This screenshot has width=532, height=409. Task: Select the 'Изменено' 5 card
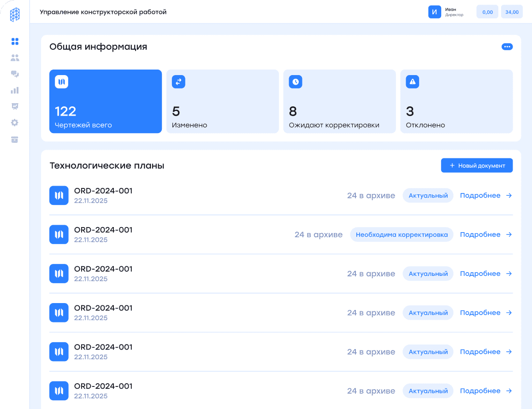(x=222, y=101)
